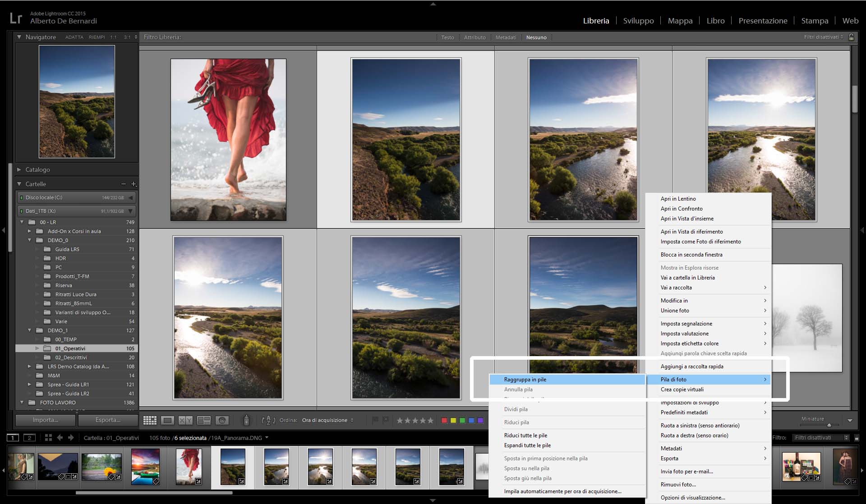Toggle second window display button 2
Image resolution: width=866 pixels, height=504 pixels.
tap(29, 438)
